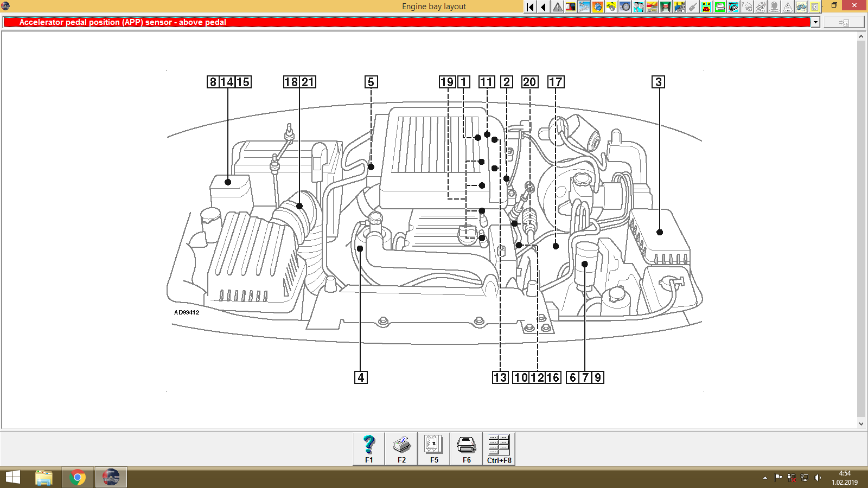This screenshot has height=488, width=868.
Task: Open the wheels and tyres toolbar icon
Action: (x=625, y=7)
